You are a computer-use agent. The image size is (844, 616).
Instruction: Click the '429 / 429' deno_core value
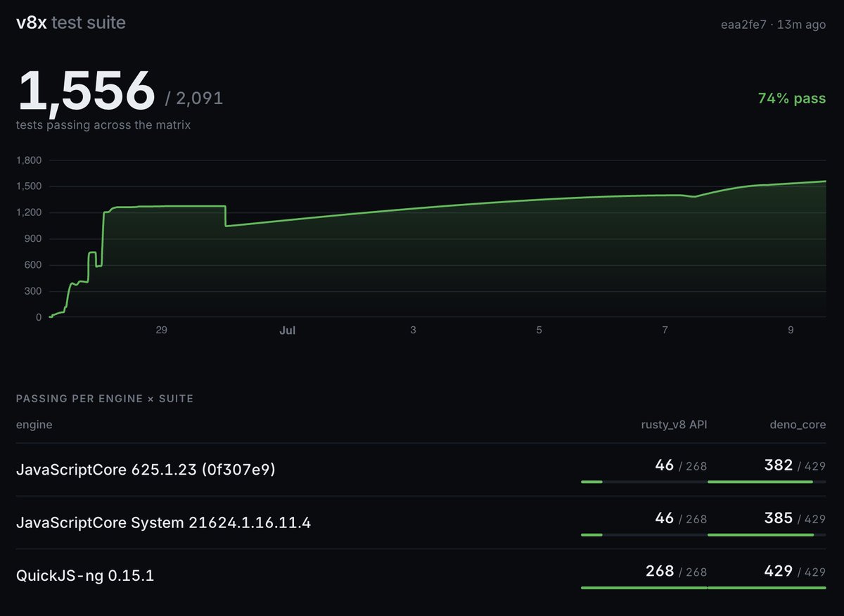[795, 571]
